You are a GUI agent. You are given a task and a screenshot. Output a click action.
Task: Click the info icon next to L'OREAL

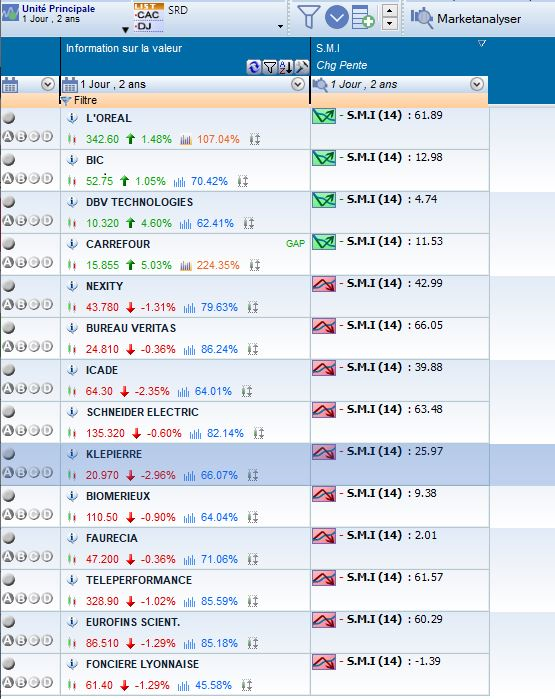[x=72, y=118]
